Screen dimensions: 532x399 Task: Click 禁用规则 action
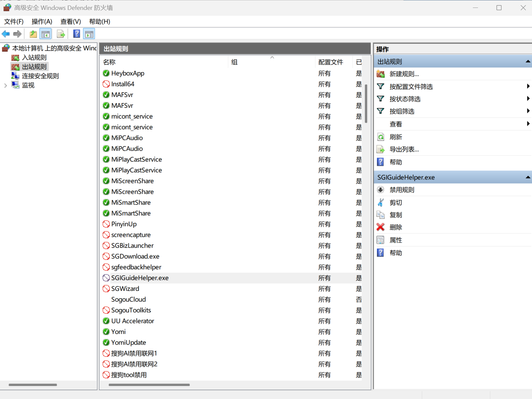402,190
